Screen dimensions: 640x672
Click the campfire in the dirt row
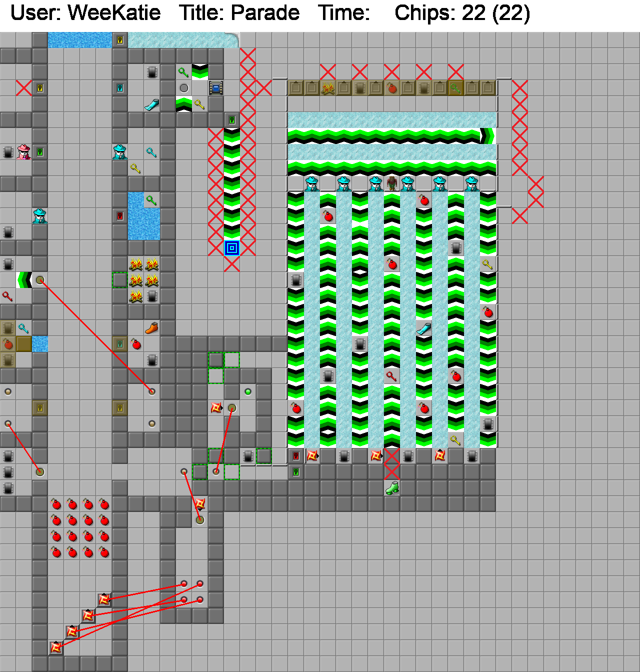tap(327, 88)
